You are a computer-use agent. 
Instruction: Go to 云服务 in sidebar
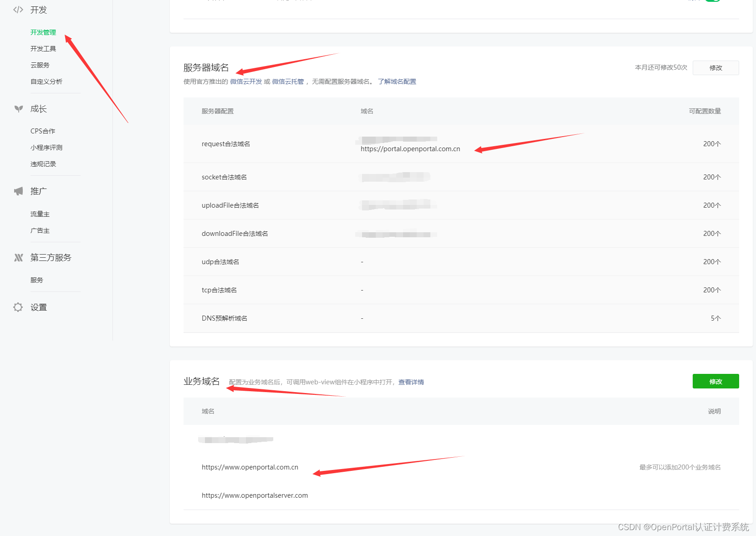(x=40, y=65)
